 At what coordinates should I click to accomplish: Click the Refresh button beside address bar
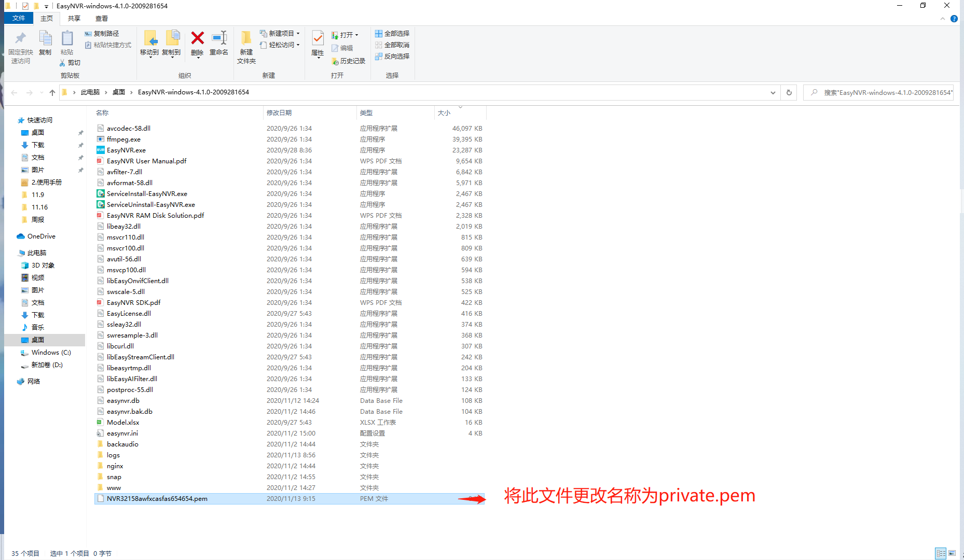[x=789, y=93]
